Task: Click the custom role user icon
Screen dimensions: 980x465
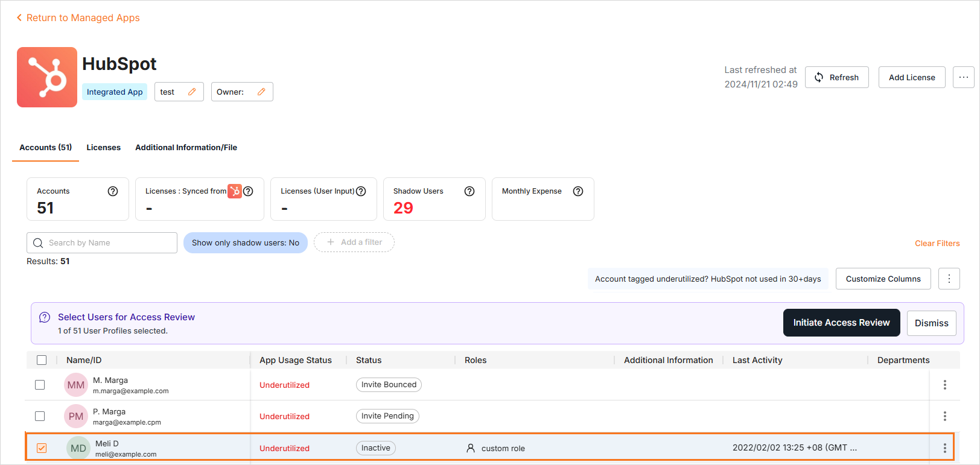Action: click(x=471, y=448)
